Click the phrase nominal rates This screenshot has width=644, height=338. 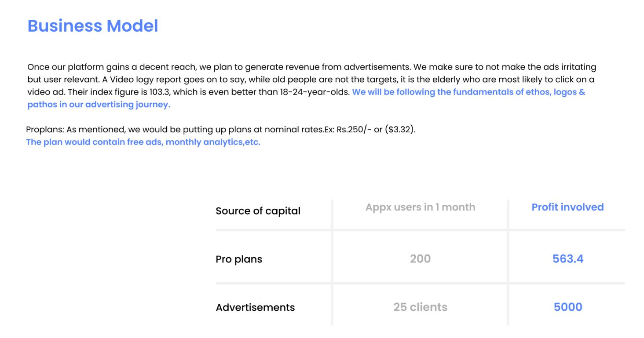[x=268, y=130]
